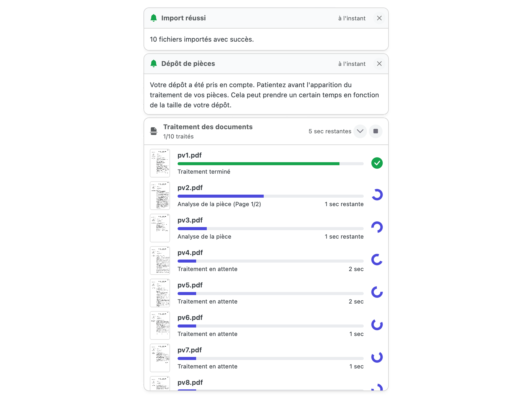Open the pv4.pdf thumbnail preview
This screenshot has height=398, width=532.
coord(160,260)
